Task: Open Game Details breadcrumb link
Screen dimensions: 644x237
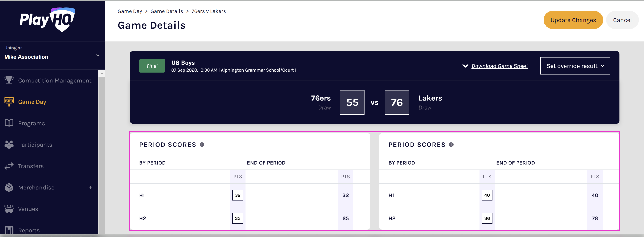Action: pyautogui.click(x=167, y=11)
